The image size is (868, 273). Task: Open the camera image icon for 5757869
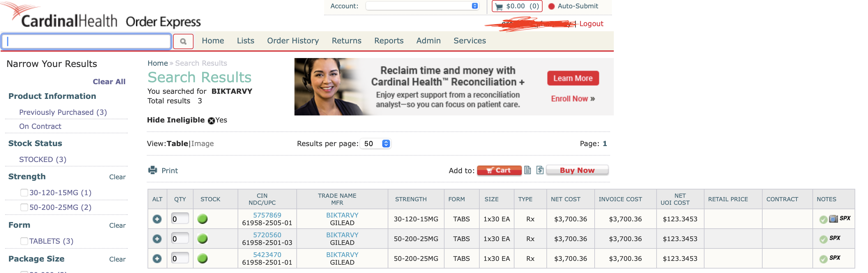tap(833, 219)
